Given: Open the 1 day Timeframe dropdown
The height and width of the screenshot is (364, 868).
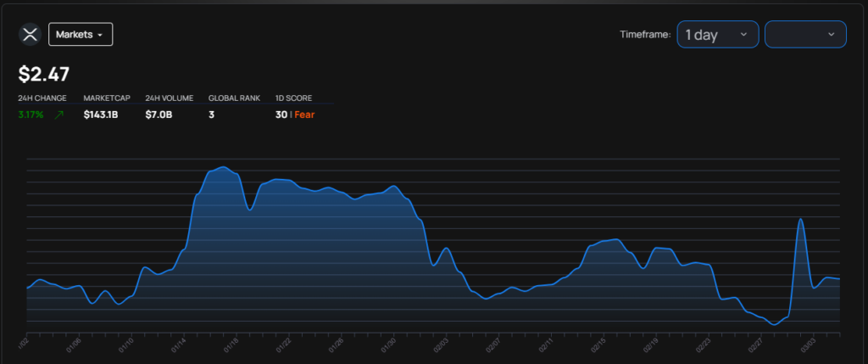Looking at the screenshot, I should click(717, 34).
